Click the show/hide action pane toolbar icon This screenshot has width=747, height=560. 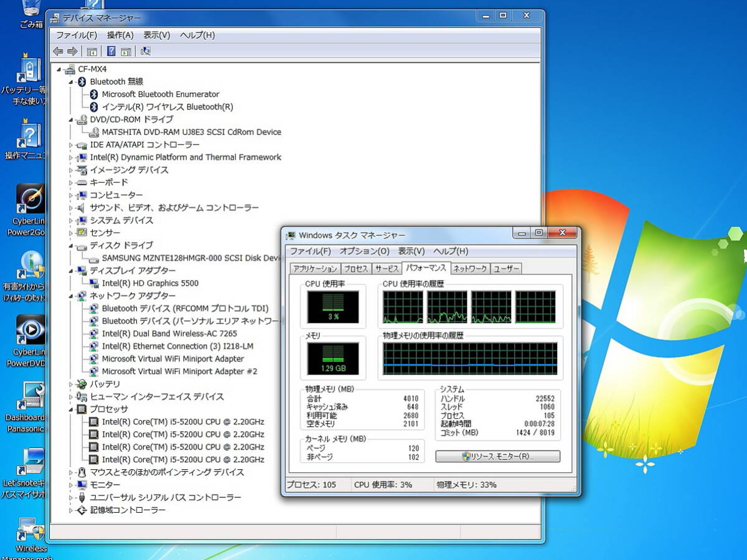(x=126, y=52)
